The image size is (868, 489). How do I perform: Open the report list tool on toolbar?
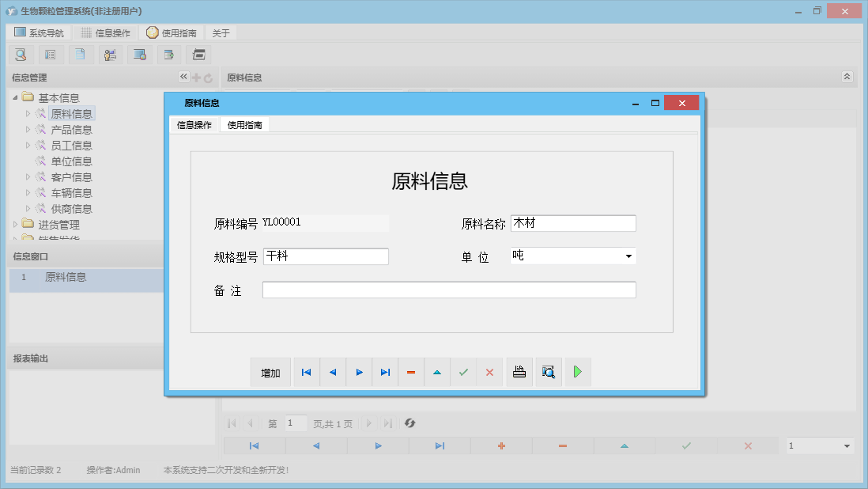[x=51, y=55]
